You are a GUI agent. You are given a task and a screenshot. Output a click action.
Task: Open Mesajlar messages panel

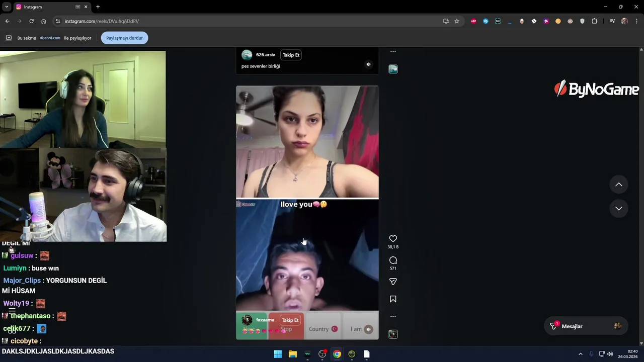pos(586,326)
